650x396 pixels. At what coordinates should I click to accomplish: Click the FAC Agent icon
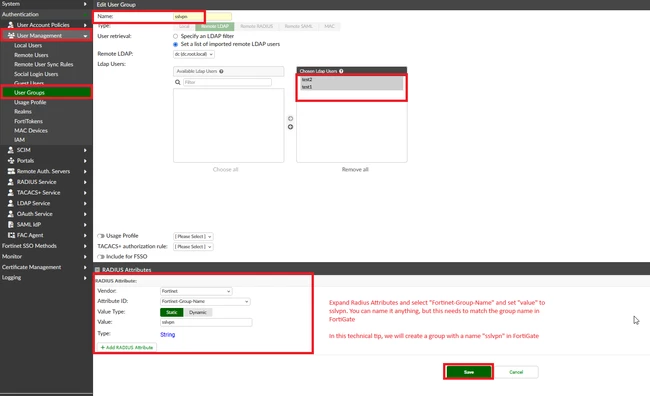[11, 235]
